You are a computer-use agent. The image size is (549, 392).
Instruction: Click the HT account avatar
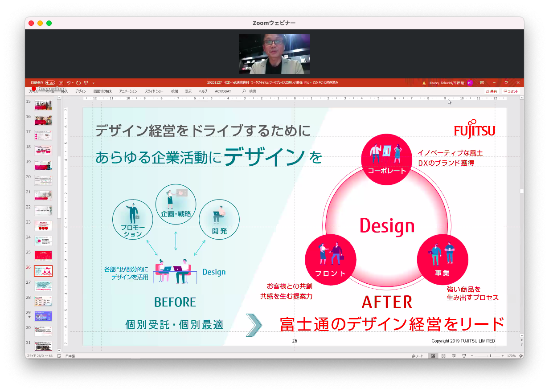(470, 83)
